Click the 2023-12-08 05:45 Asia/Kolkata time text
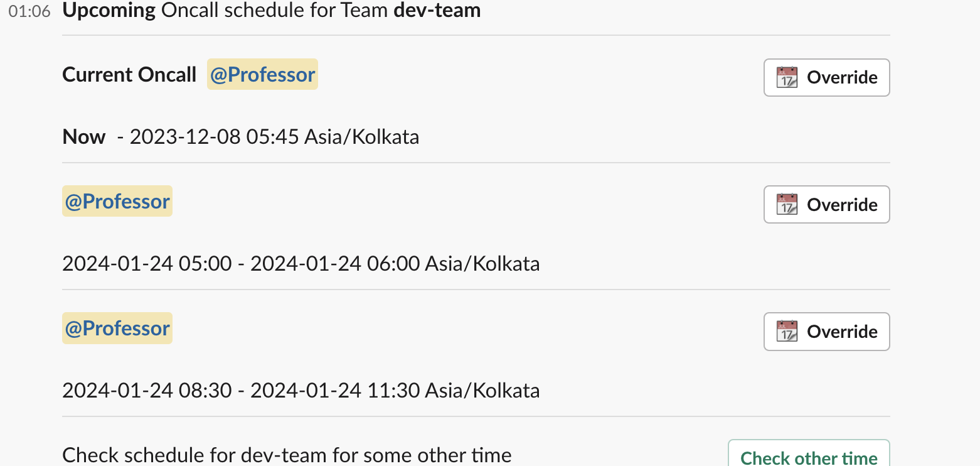980x466 pixels. [274, 137]
